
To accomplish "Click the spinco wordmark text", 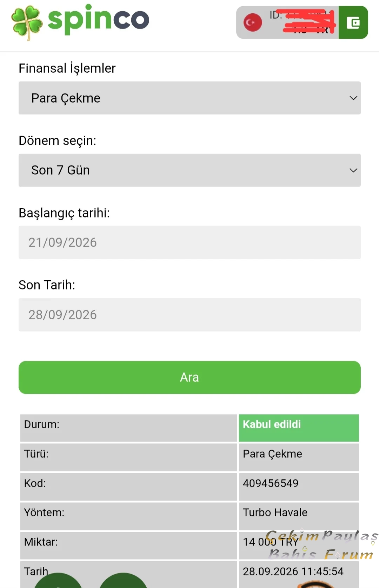I will (98, 19).
